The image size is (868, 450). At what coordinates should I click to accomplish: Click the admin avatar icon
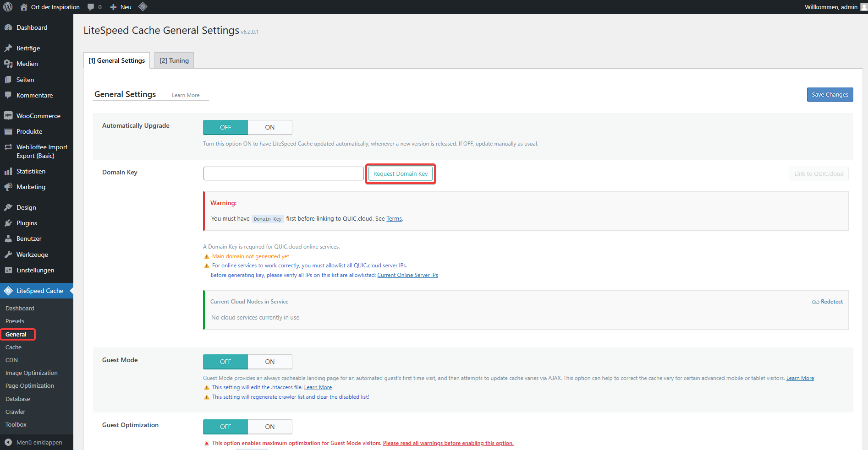pyautogui.click(x=864, y=7)
